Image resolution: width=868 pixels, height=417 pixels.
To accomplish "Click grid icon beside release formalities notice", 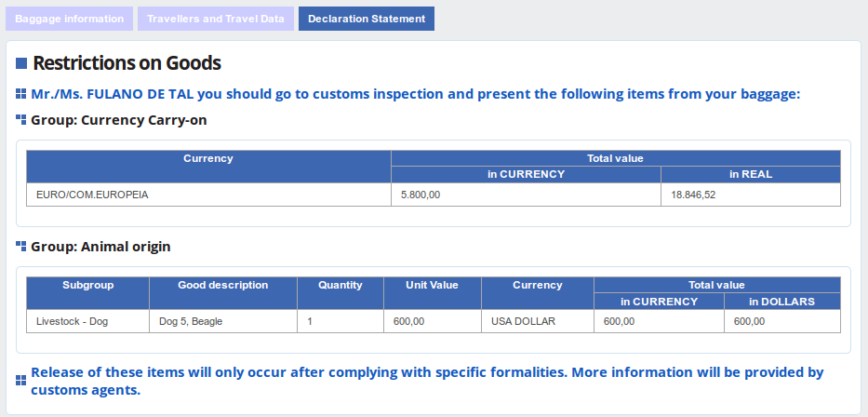I will point(21,381).
